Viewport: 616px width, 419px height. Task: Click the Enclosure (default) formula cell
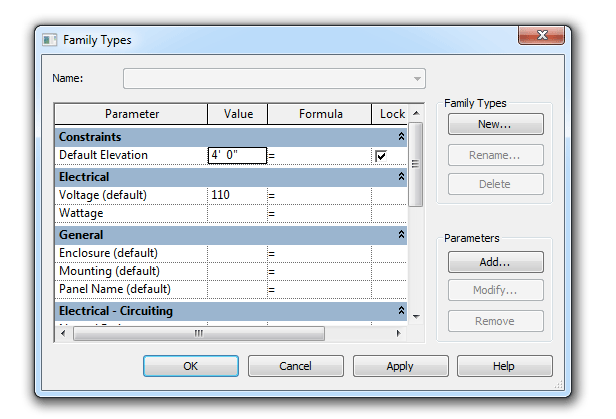(x=319, y=253)
